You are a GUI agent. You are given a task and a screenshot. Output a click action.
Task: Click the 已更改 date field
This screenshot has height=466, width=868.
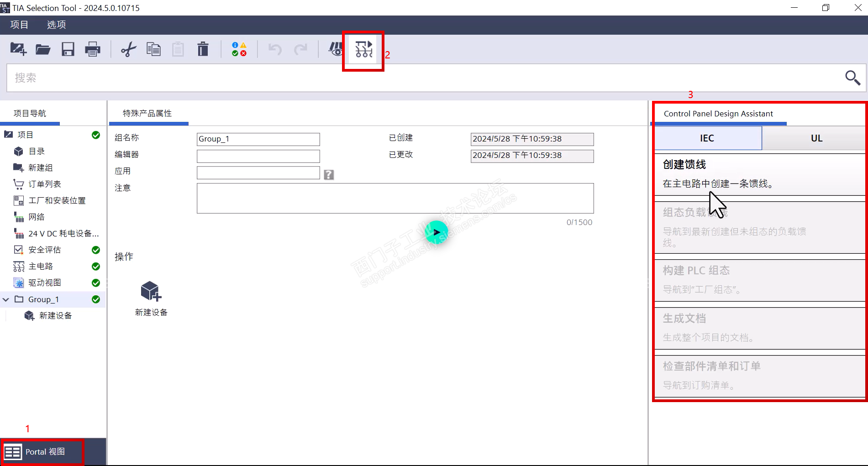tap(532, 156)
